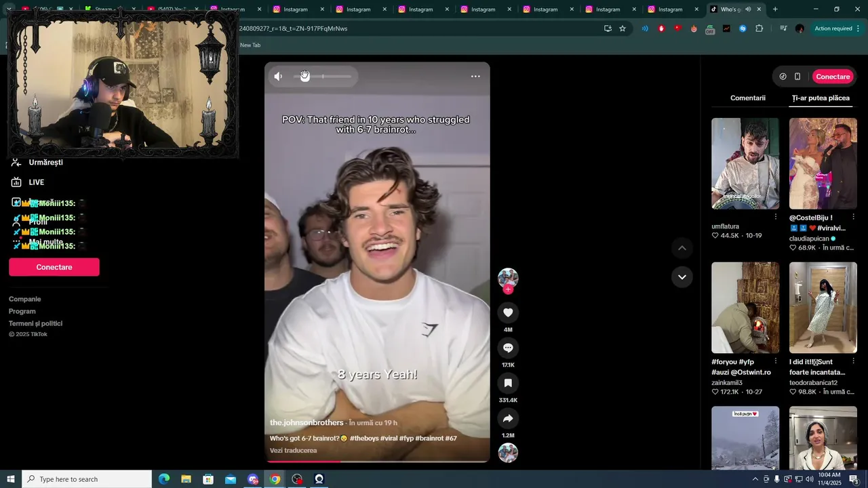The image size is (868, 488).
Task: Click install app icon in address bar
Action: (608, 28)
